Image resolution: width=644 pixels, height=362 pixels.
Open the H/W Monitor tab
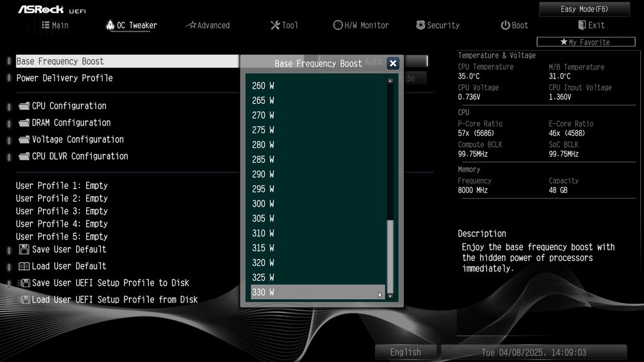[x=361, y=25]
